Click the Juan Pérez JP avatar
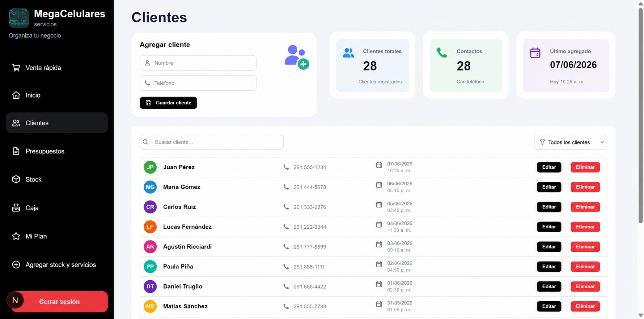The image size is (644, 319). (150, 167)
